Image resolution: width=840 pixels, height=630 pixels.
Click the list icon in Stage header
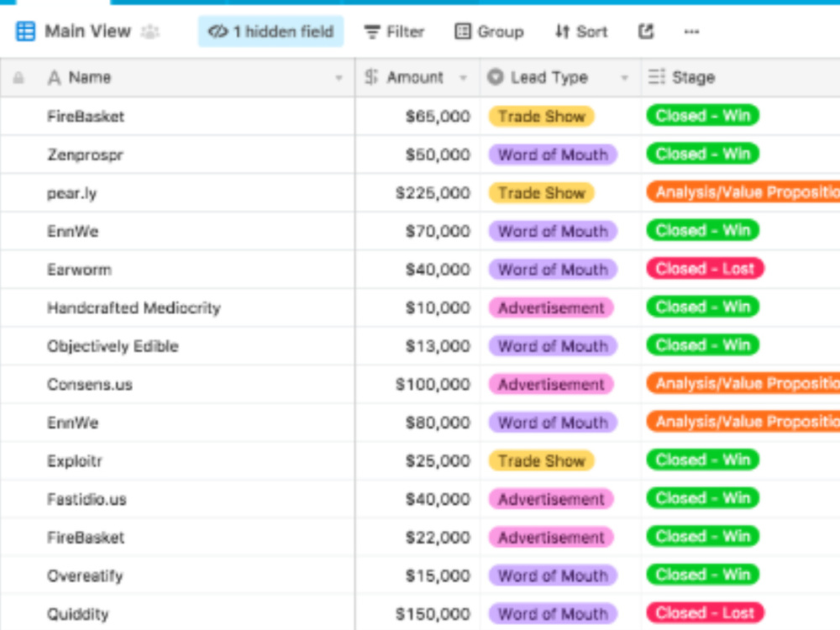(656, 77)
